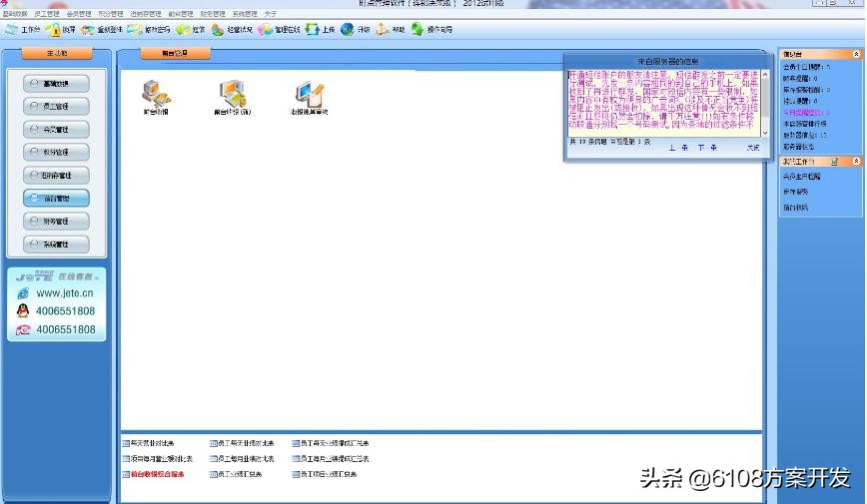Click the 关闭 link in server message popup
This screenshot has width=867, height=504.
[752, 147]
